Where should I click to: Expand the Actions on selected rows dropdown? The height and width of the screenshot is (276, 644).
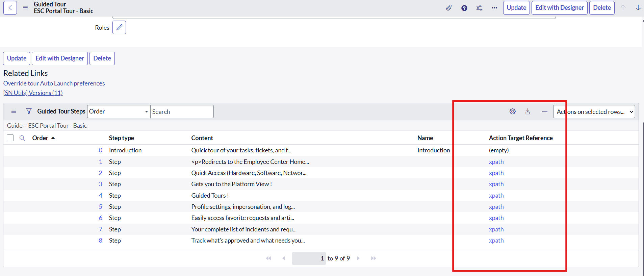[594, 112]
